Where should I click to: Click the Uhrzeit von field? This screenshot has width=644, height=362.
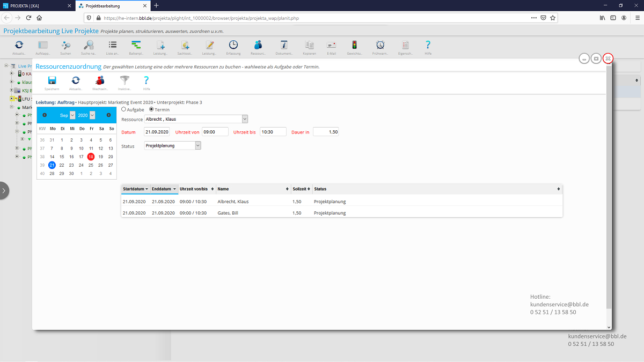[x=215, y=132]
